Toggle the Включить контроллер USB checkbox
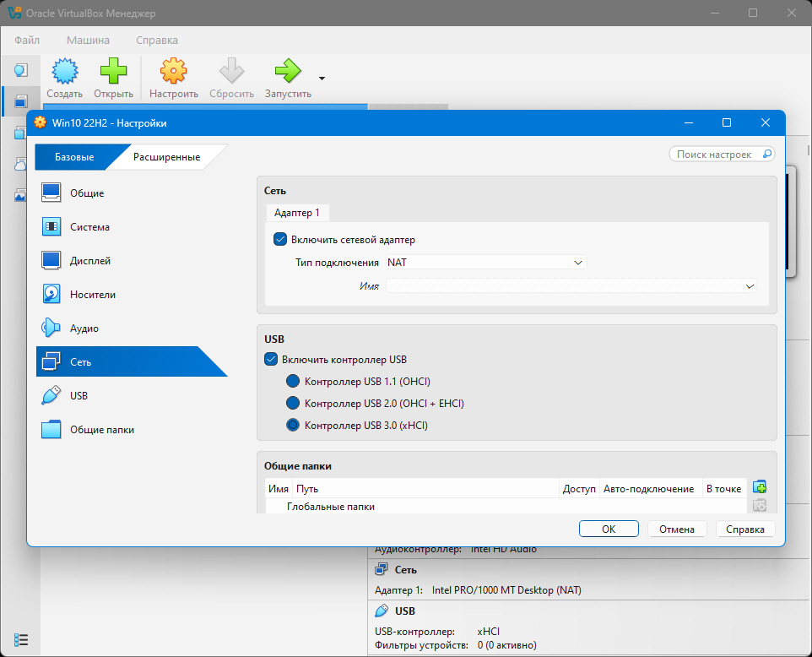The width and height of the screenshot is (812, 657). click(x=271, y=359)
